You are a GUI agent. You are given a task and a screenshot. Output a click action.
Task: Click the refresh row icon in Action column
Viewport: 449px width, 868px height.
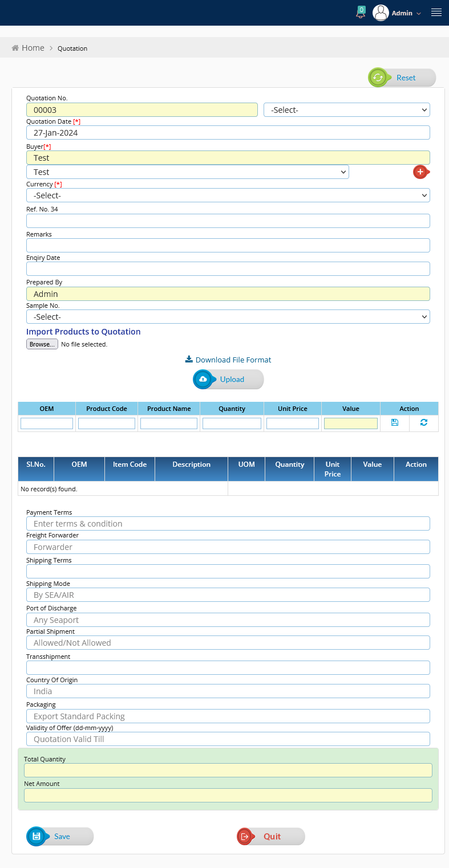[423, 423]
